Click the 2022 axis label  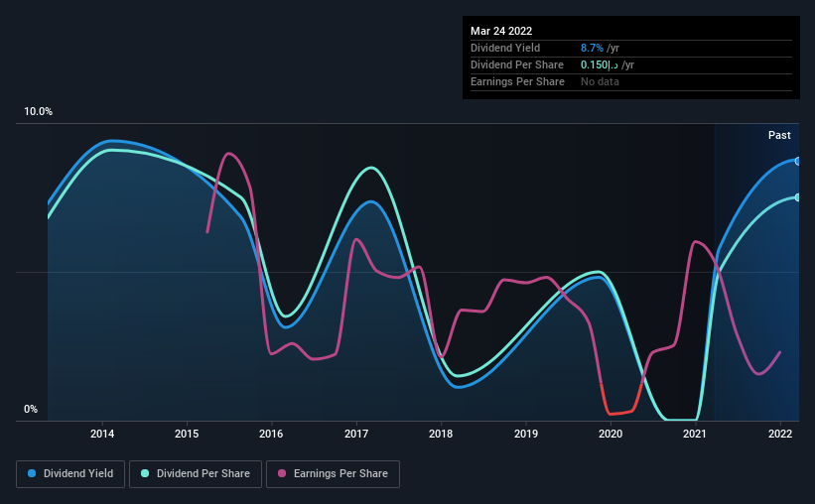coord(780,434)
